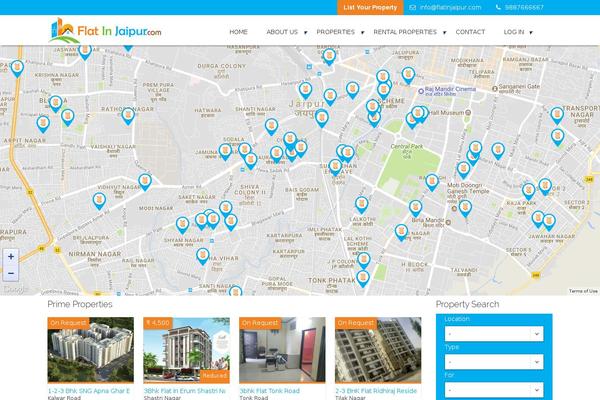Expand the Rental Properties menu arrow
The height and width of the screenshot is (400, 600).
tap(444, 33)
